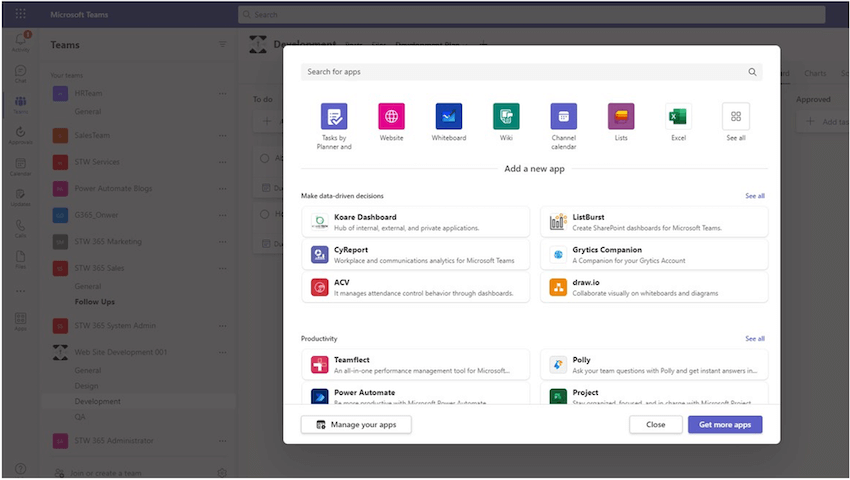Open more options for SalesTeam
The width and height of the screenshot is (850, 480).
pos(223,136)
